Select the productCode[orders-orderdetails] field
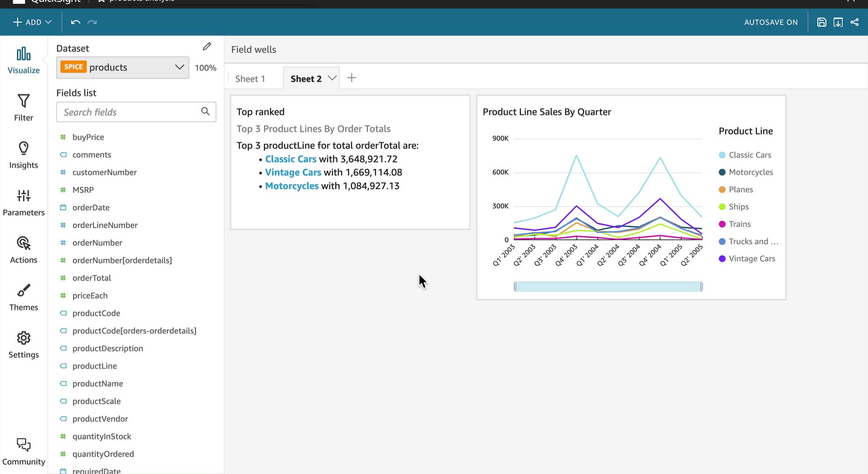The image size is (868, 474). pos(134,331)
